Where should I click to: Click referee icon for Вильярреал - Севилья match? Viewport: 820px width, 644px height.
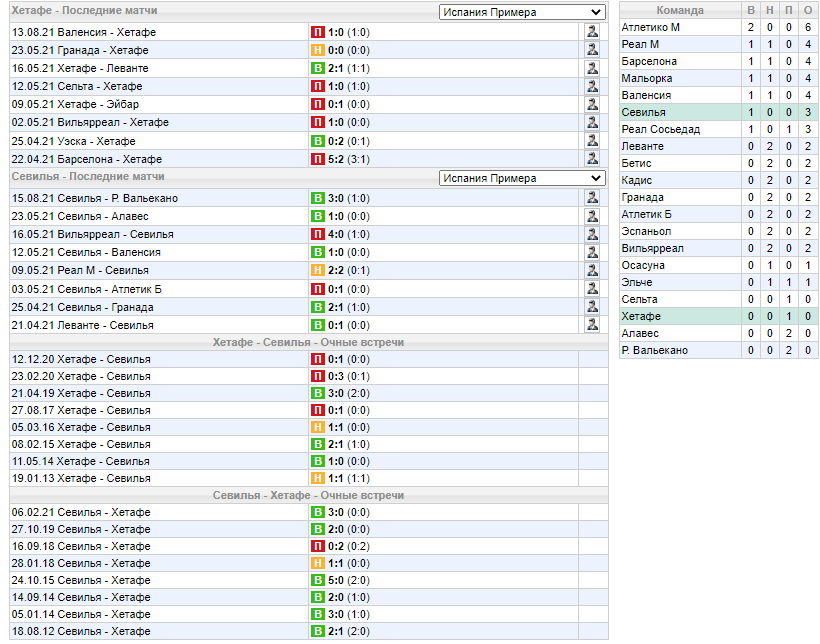592,234
